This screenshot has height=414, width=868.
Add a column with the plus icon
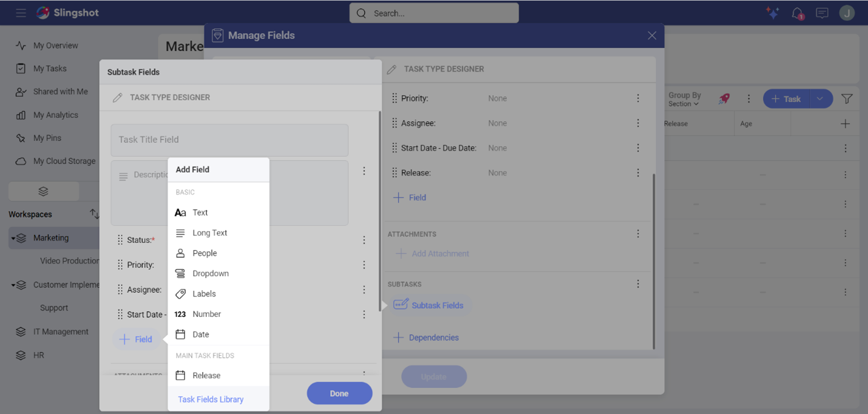pyautogui.click(x=845, y=124)
